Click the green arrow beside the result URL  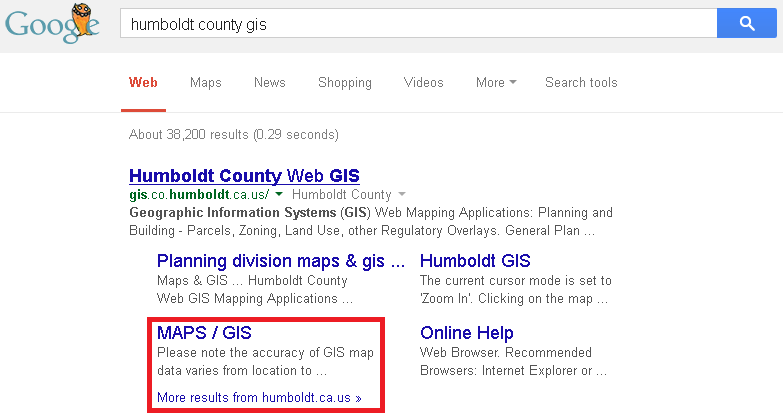pyautogui.click(x=280, y=195)
